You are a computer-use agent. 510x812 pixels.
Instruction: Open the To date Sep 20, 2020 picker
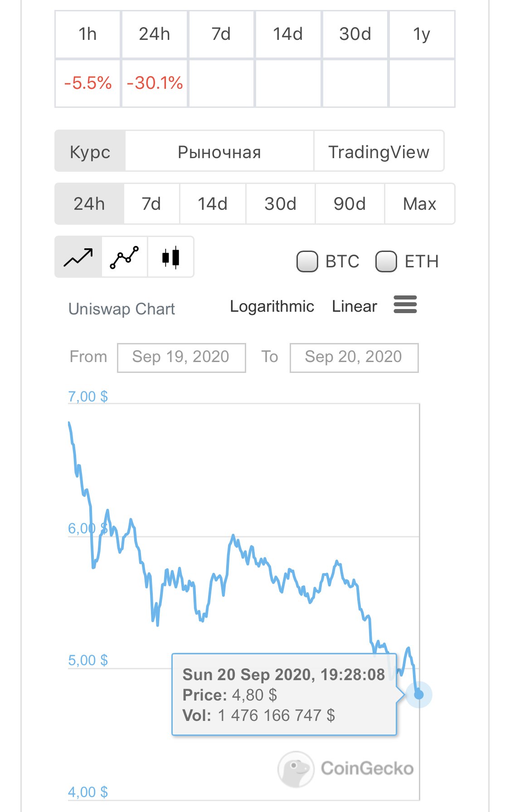coord(354,358)
